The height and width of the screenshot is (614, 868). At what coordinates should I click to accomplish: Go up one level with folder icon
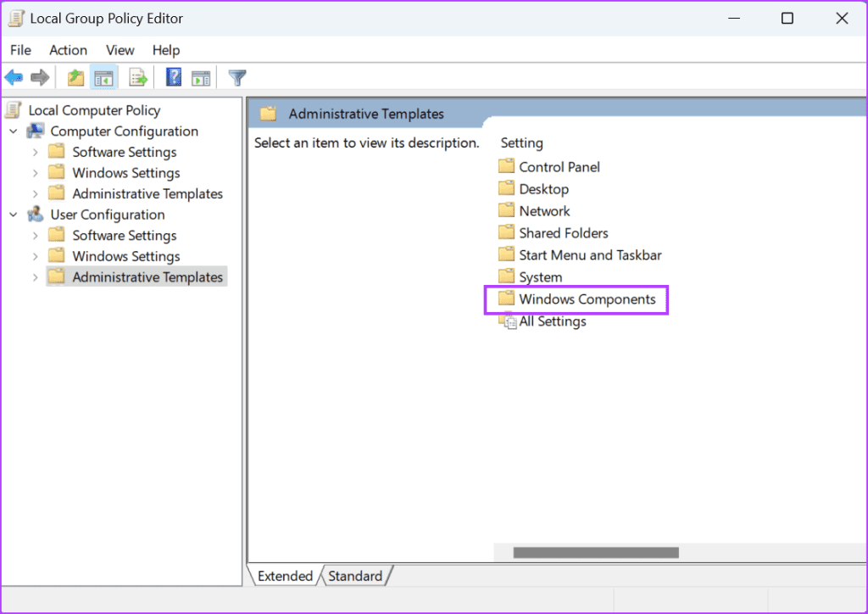pos(75,77)
